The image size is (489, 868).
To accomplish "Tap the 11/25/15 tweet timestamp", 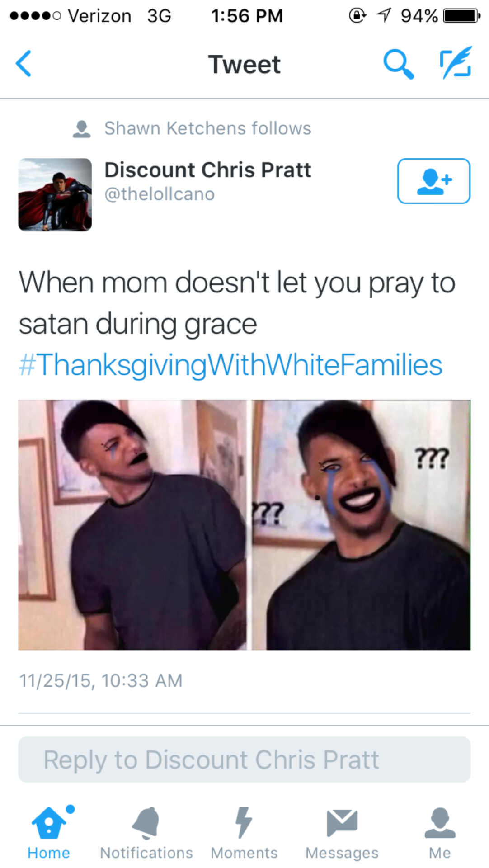I will click(x=101, y=680).
